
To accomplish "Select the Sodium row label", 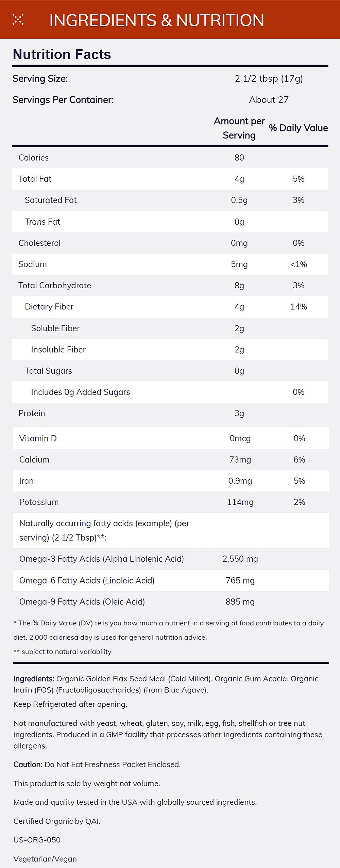I will click(x=32, y=264).
